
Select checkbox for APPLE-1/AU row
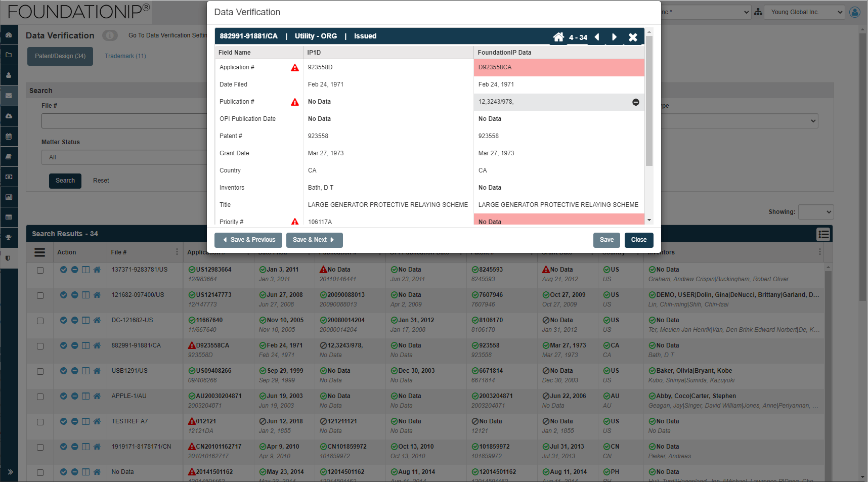[40, 397]
